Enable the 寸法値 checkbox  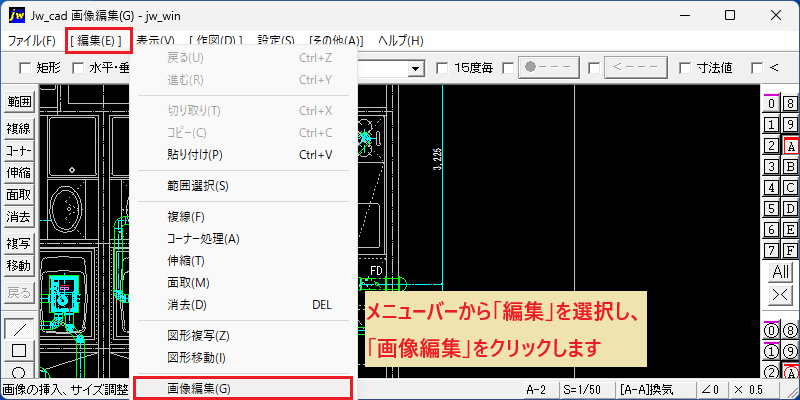click(686, 67)
